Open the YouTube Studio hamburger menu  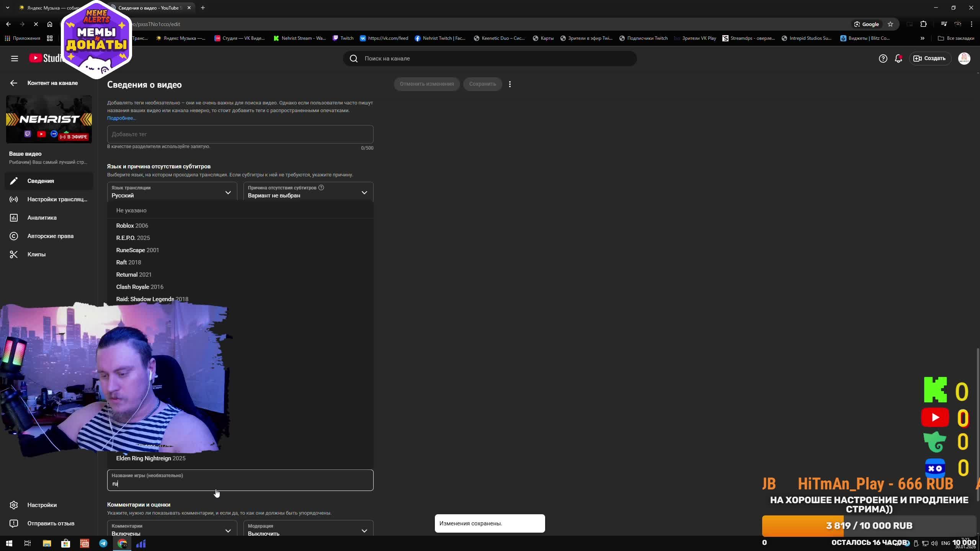tap(15, 59)
